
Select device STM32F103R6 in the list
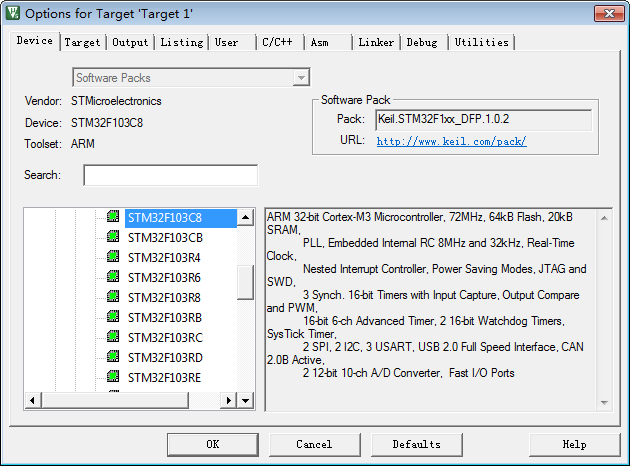point(164,278)
